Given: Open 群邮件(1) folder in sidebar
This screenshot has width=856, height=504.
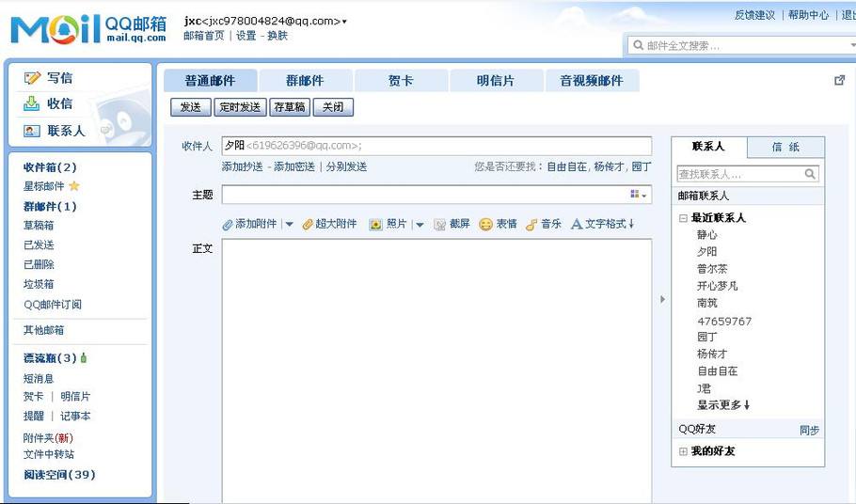Looking at the screenshot, I should click(50, 207).
